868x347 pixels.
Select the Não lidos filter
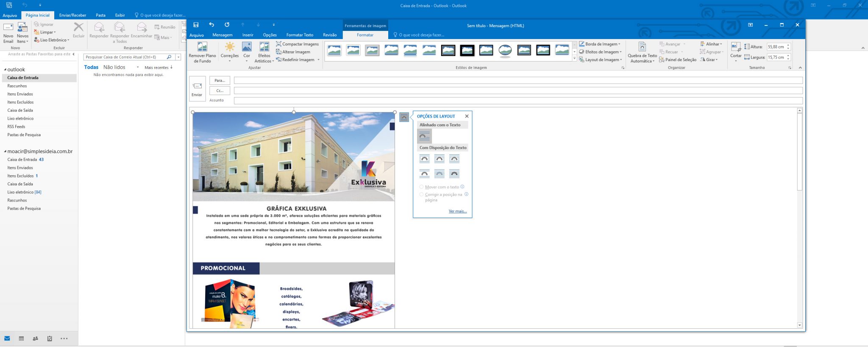tap(114, 67)
